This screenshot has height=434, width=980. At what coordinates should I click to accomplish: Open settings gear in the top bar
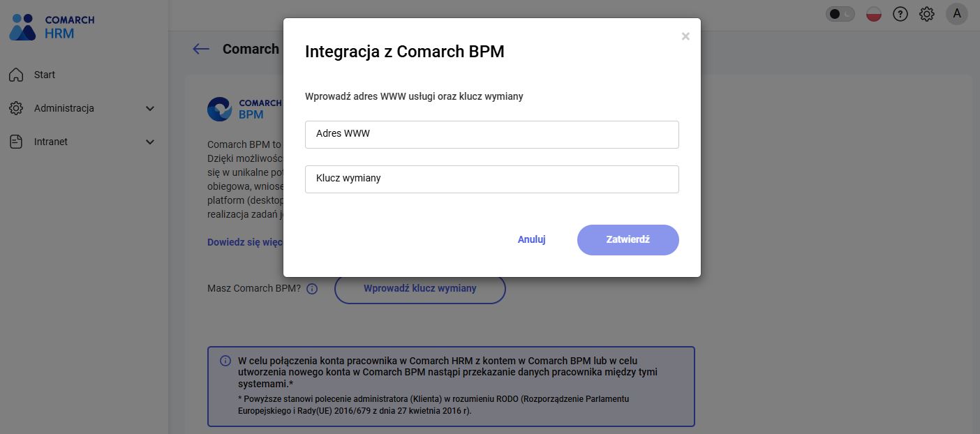[x=927, y=14]
